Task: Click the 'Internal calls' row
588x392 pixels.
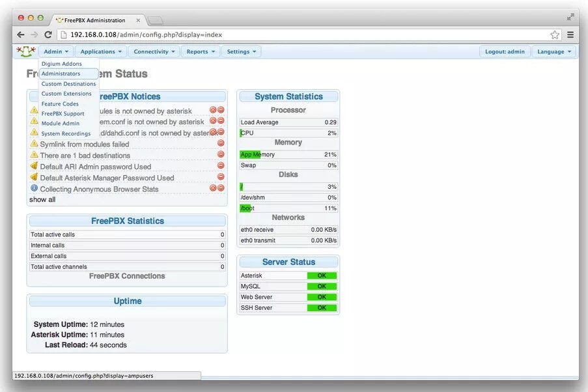Action: 128,245
